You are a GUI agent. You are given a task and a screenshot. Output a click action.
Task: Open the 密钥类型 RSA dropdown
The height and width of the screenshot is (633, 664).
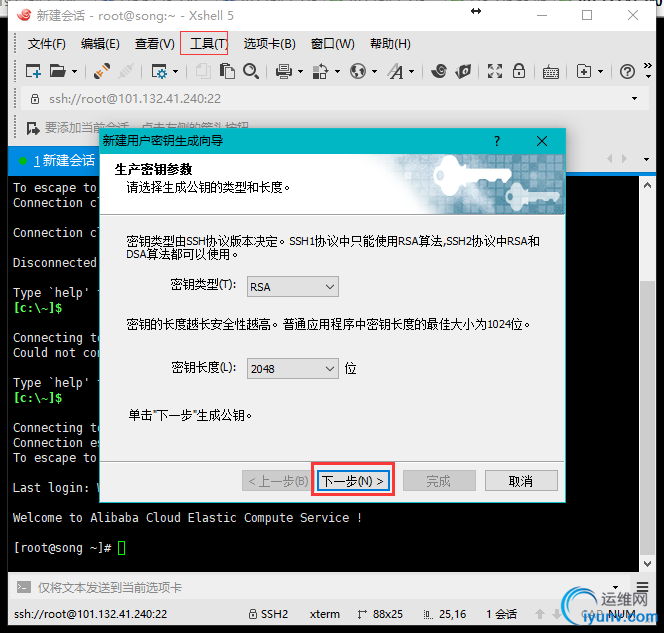tap(293, 287)
